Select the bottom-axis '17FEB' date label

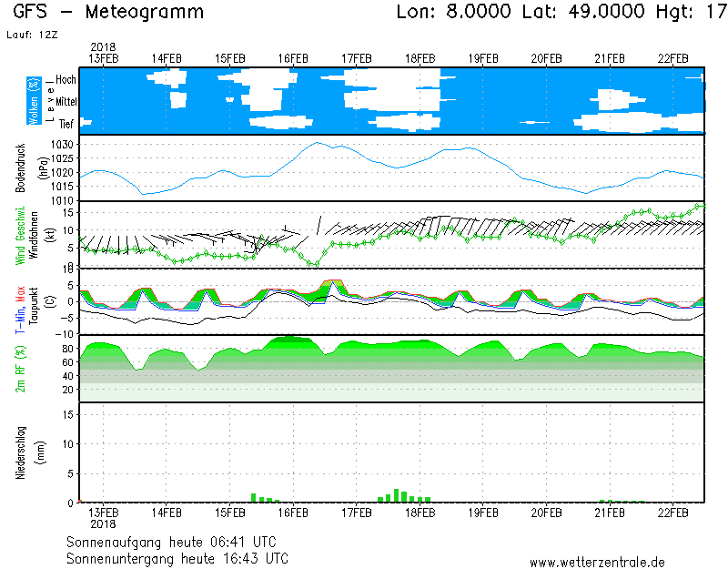click(x=357, y=513)
